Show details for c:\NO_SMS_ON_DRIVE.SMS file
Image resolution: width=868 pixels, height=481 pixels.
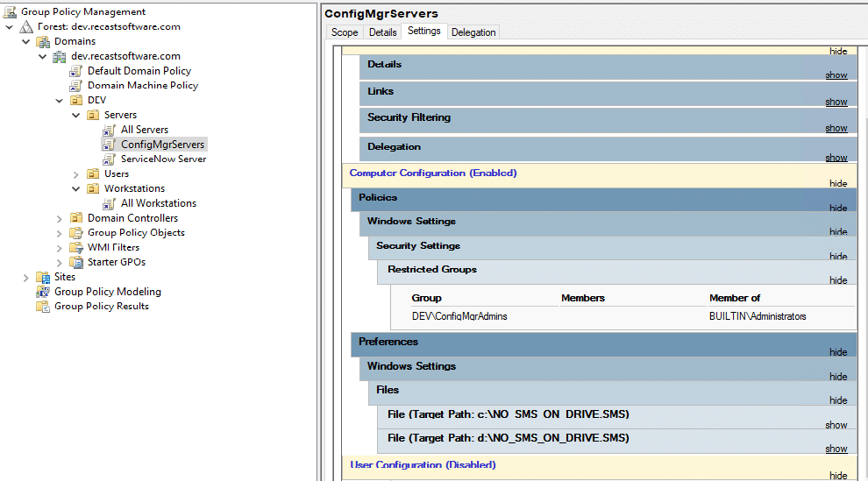coord(836,425)
